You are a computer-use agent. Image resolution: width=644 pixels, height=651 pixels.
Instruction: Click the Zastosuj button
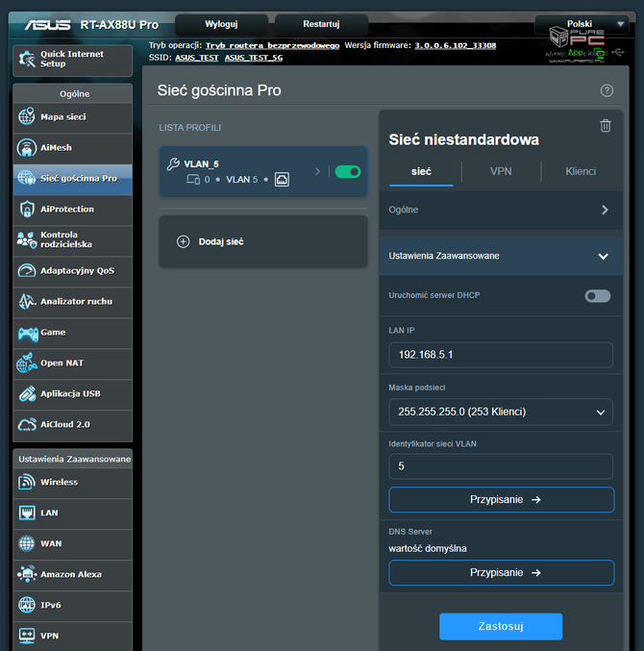coord(501,626)
